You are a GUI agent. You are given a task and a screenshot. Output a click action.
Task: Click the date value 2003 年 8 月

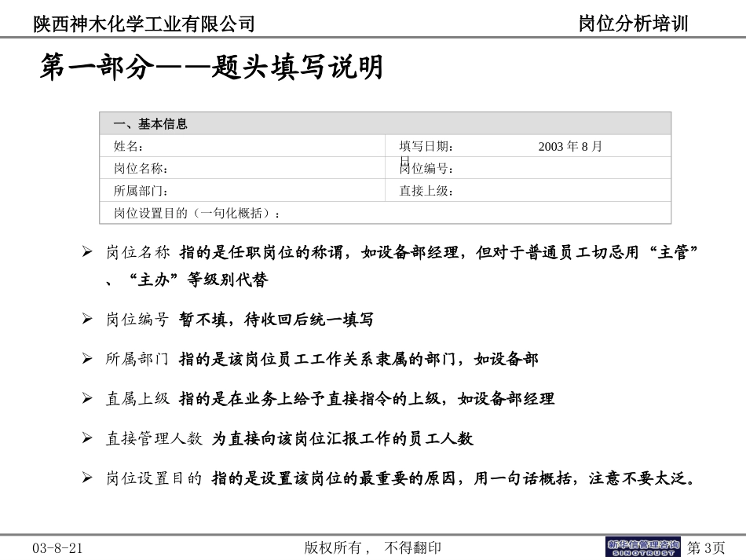(x=570, y=147)
